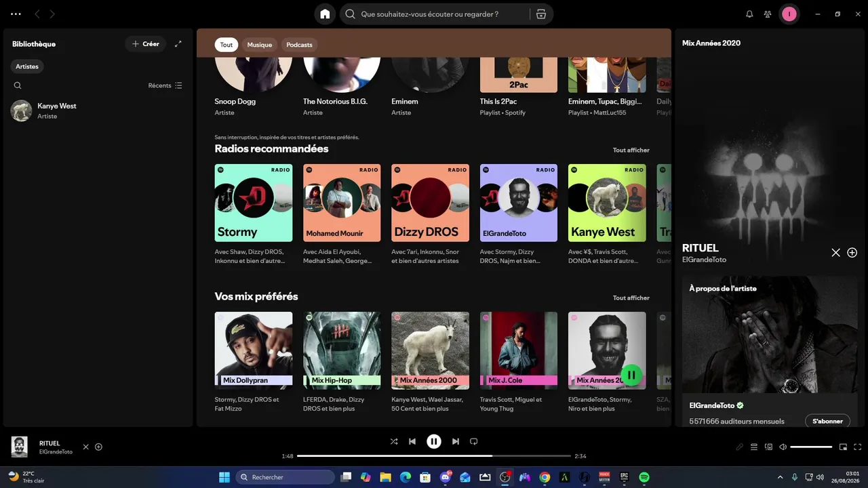The height and width of the screenshot is (488, 868).
Task: Click the plus icon beside RITUEL in the right panel
Action: coord(852,253)
